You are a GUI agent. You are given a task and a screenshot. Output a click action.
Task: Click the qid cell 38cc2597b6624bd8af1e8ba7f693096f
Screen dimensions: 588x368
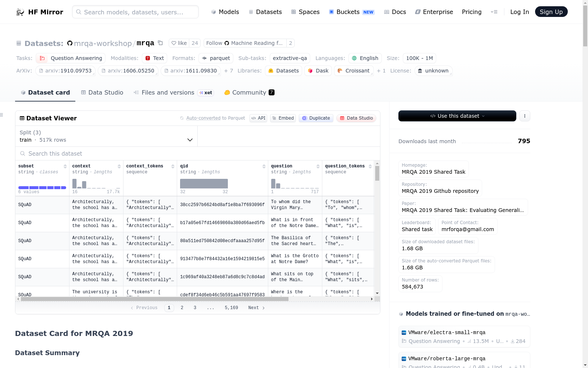click(x=222, y=205)
